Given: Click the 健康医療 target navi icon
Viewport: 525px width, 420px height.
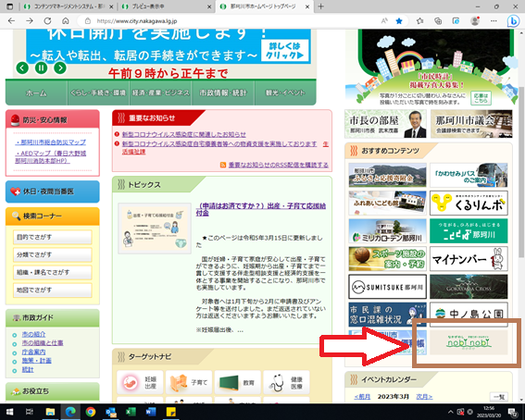Looking at the screenshot, I should click(x=286, y=383).
